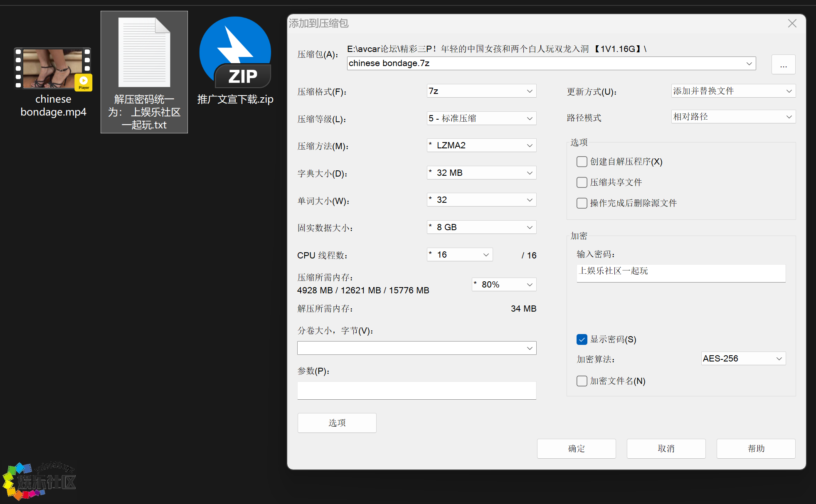Click the 选项 button
The height and width of the screenshot is (504, 816).
coord(337,423)
